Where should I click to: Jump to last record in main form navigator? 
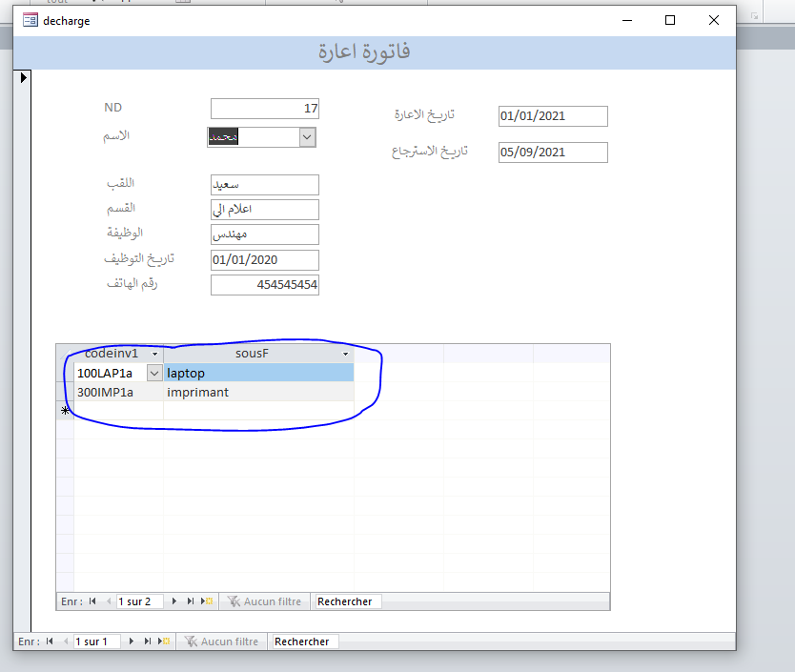(x=148, y=641)
